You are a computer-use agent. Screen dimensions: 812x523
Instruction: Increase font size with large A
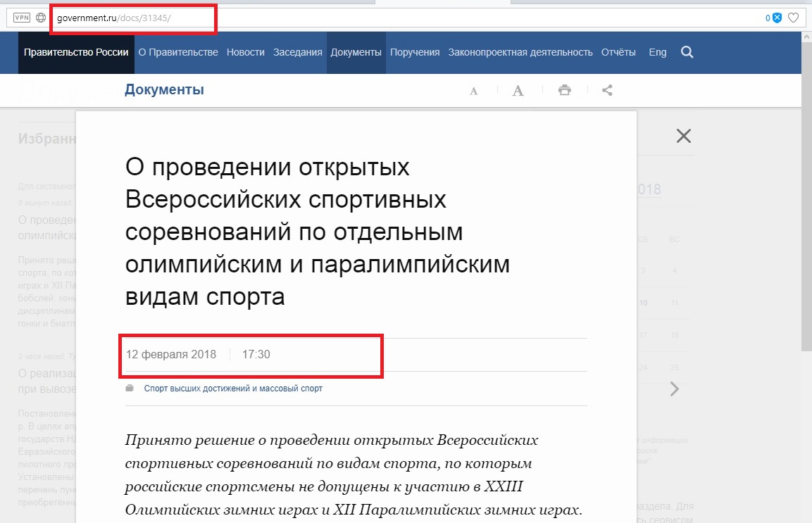tap(518, 91)
